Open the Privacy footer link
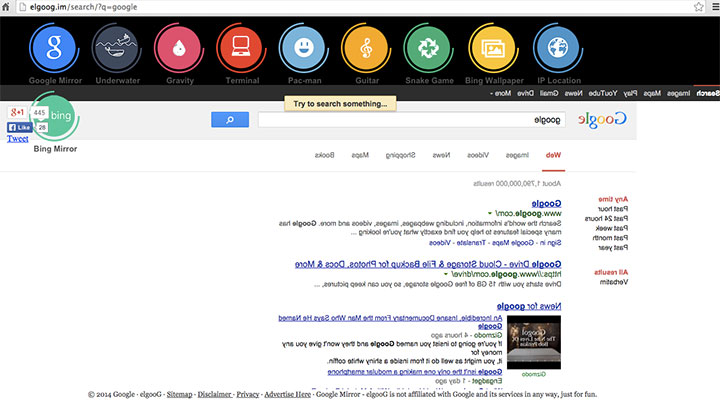Image resolution: width=720 pixels, height=401 pixels. tap(248, 394)
